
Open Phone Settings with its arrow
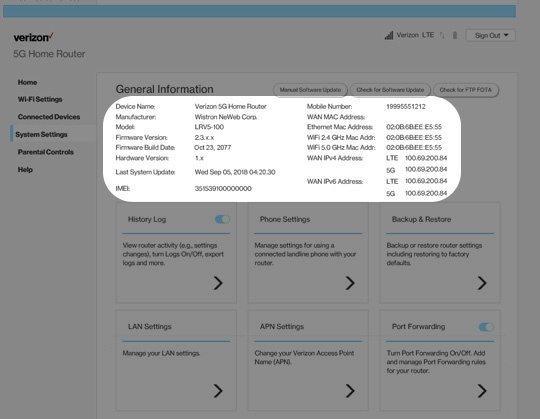[350, 283]
